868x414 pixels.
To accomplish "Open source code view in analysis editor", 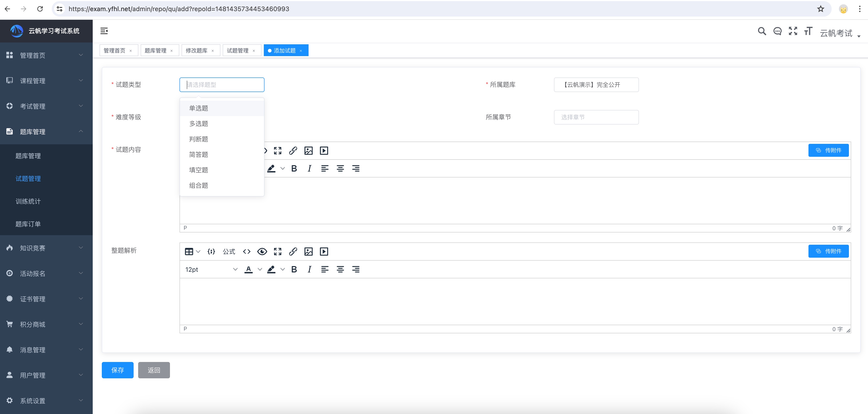I will [x=247, y=252].
